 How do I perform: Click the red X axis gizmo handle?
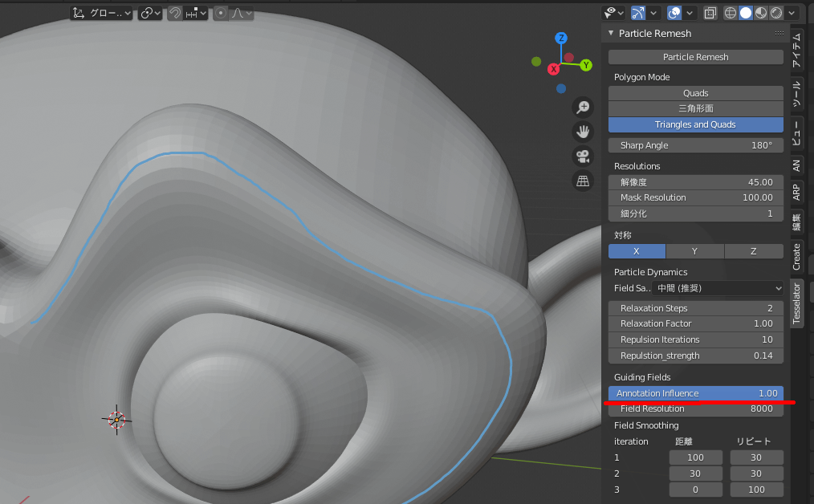(553, 68)
